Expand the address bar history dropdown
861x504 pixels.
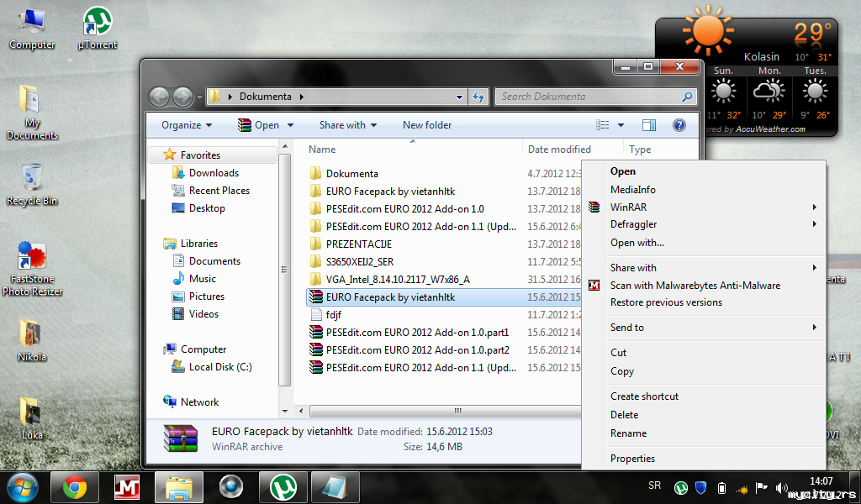tap(459, 97)
